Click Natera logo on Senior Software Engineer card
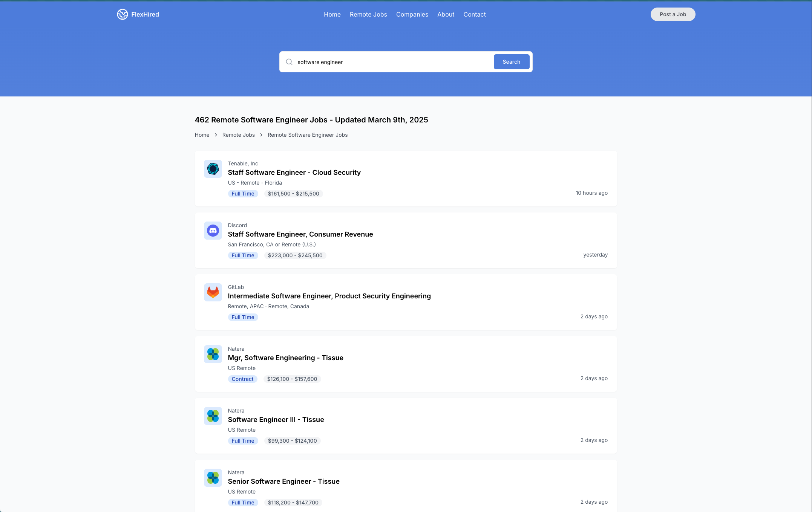The height and width of the screenshot is (512, 812). (x=213, y=478)
